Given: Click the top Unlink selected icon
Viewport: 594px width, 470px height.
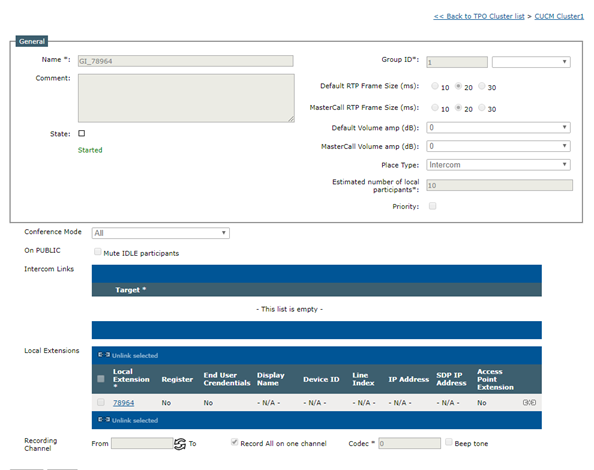Looking at the screenshot, I should point(104,355).
